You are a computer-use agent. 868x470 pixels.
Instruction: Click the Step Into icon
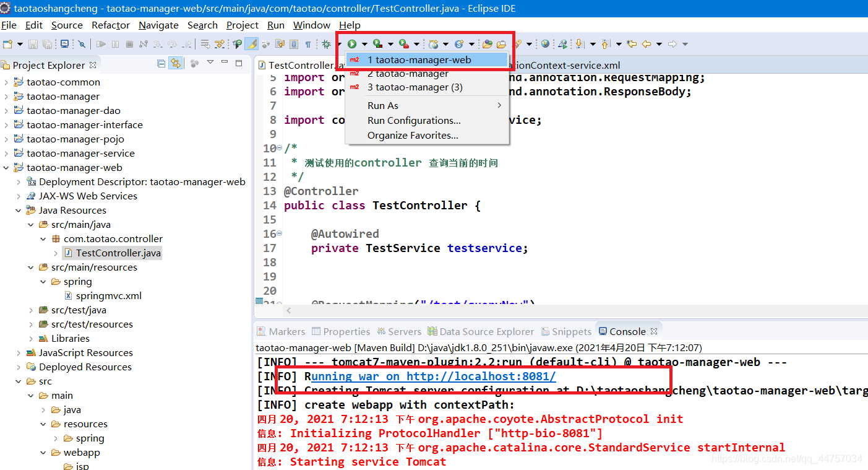[158, 44]
